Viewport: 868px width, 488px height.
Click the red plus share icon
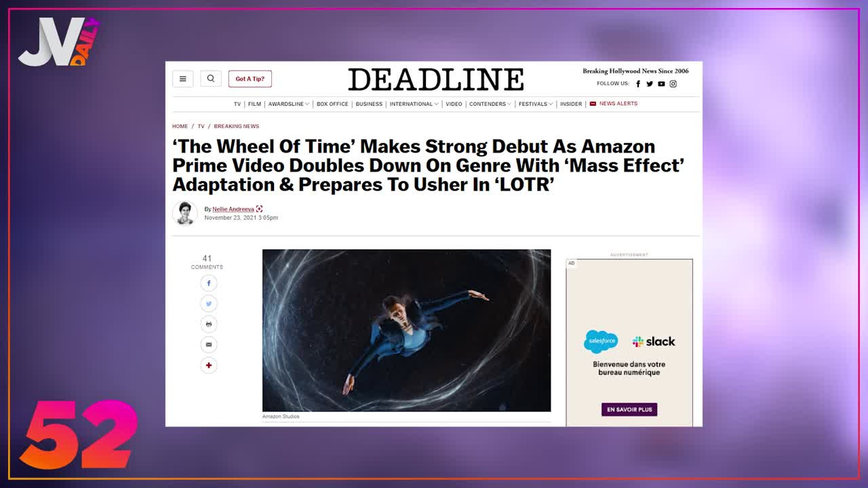coord(208,365)
